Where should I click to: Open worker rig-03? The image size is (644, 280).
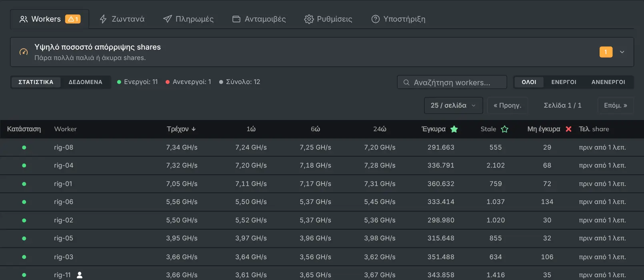coord(64,257)
